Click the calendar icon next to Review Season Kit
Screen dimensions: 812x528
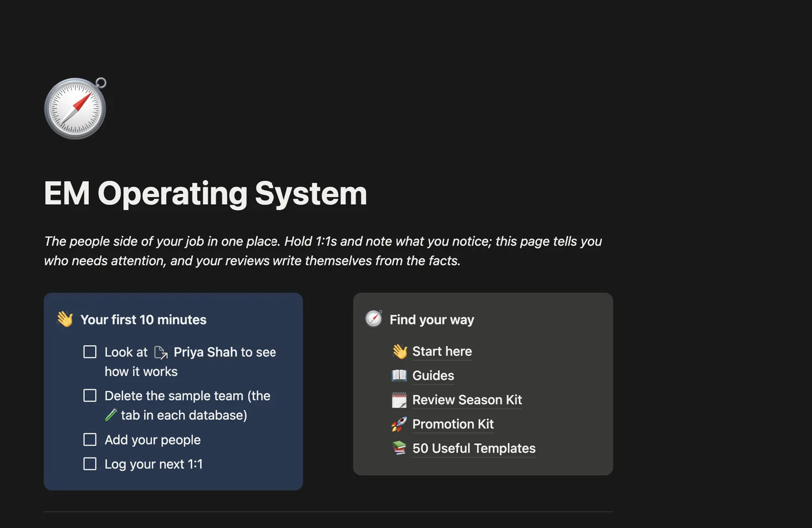tap(399, 400)
